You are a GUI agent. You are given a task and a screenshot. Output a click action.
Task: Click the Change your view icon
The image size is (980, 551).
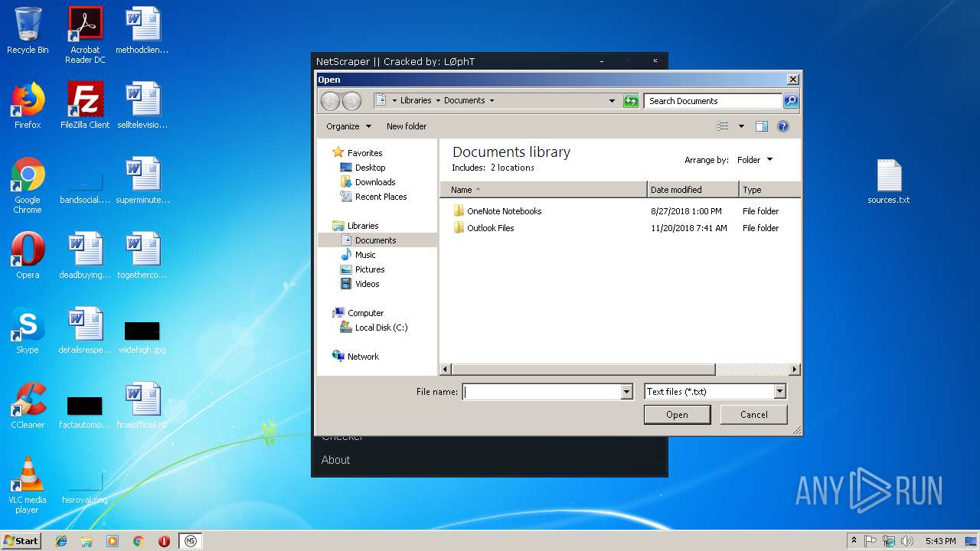click(723, 126)
